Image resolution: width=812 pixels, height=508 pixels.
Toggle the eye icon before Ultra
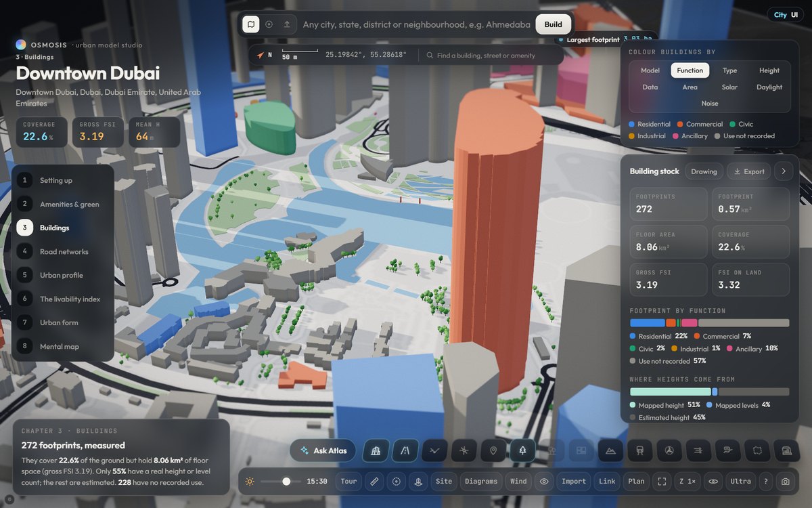tap(713, 482)
